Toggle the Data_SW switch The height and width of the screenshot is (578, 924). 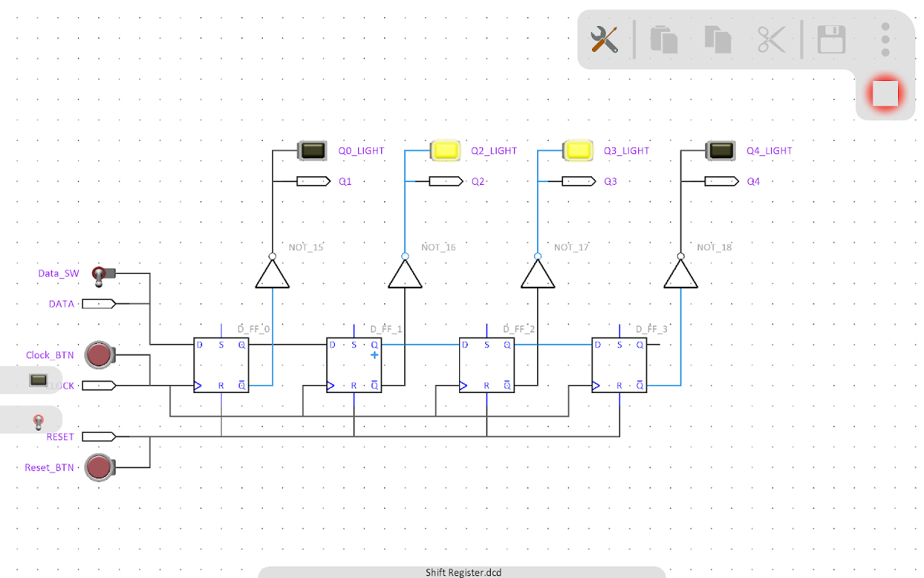pyautogui.click(x=100, y=275)
